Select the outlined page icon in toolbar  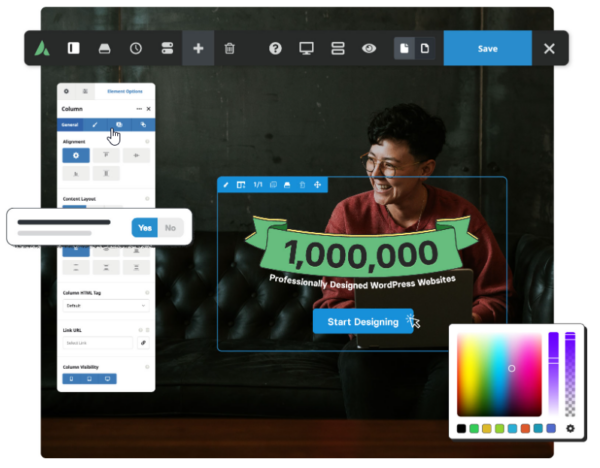(425, 49)
